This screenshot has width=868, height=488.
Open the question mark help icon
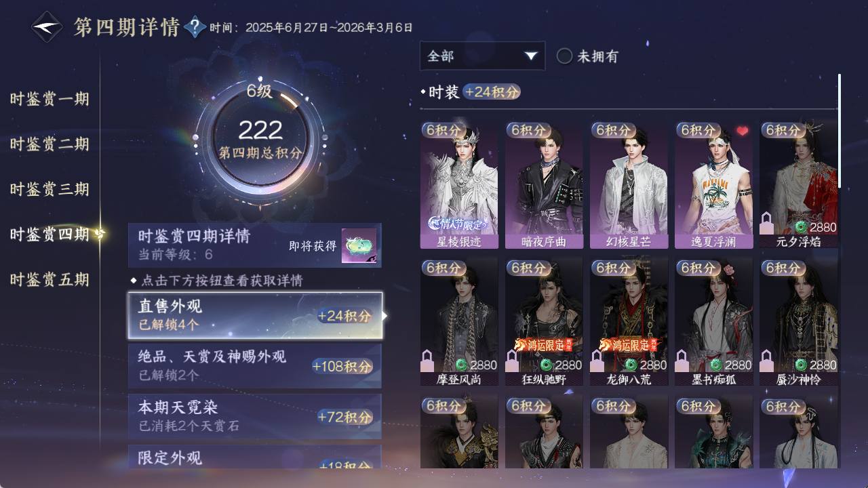(x=195, y=27)
